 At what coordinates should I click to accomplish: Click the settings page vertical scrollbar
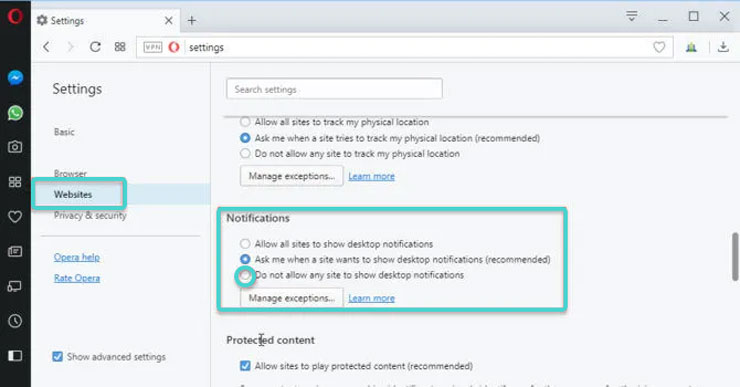click(x=735, y=257)
